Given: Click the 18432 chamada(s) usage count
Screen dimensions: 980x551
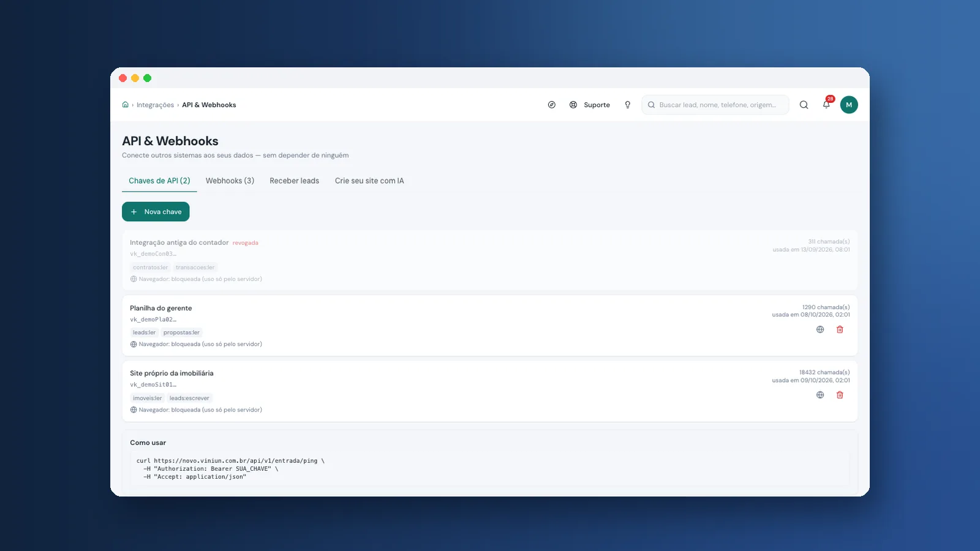Looking at the screenshot, I should click(824, 372).
